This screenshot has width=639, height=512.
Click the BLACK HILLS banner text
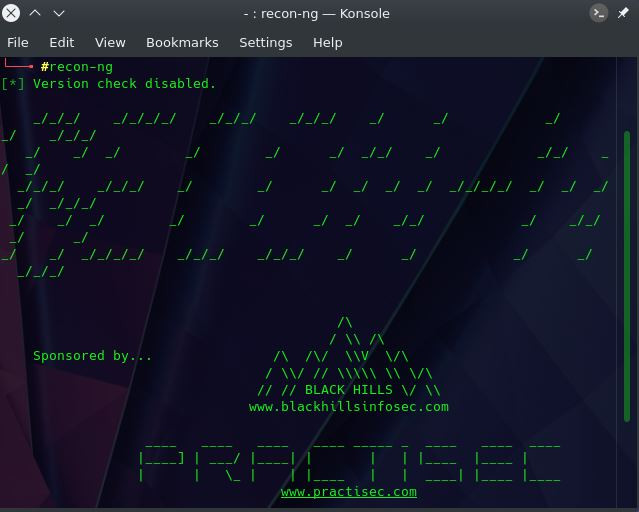(x=349, y=390)
